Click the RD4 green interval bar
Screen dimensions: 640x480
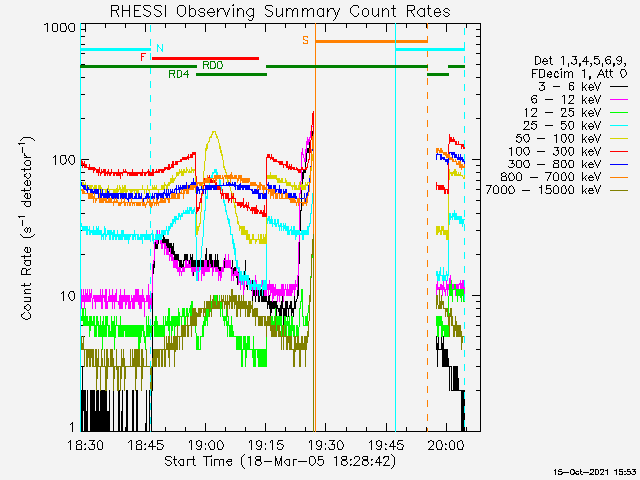[x=231, y=74]
